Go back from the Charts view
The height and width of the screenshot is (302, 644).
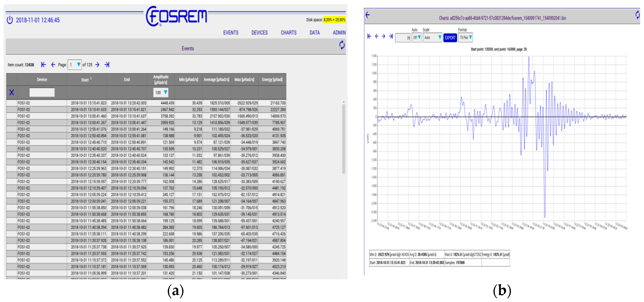[x=368, y=15]
